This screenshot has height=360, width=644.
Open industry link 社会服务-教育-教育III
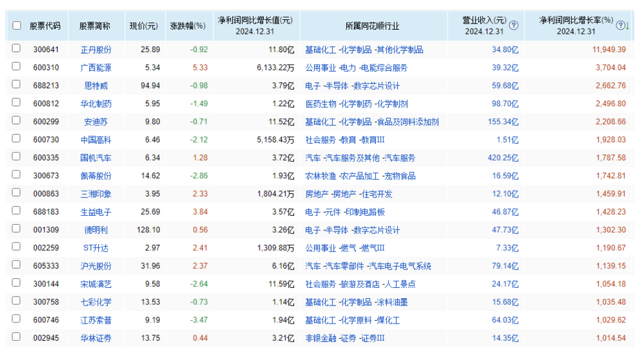[345, 140]
